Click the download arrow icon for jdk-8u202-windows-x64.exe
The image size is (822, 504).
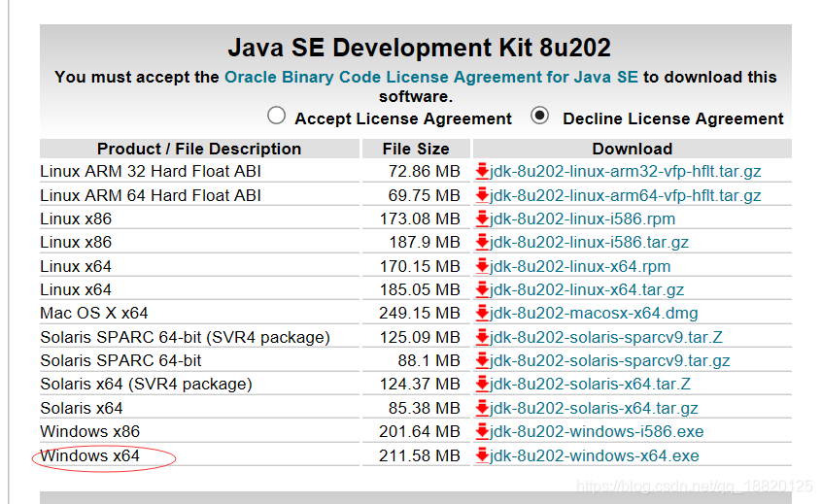(x=482, y=455)
